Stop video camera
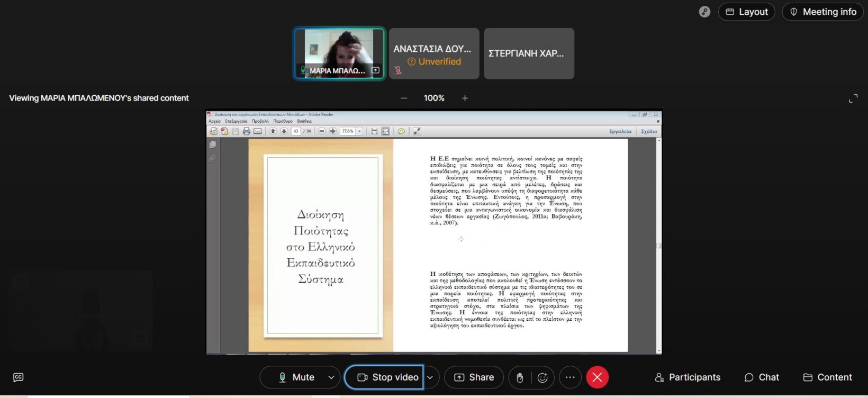Viewport: 868px width, 398px height. click(x=388, y=377)
